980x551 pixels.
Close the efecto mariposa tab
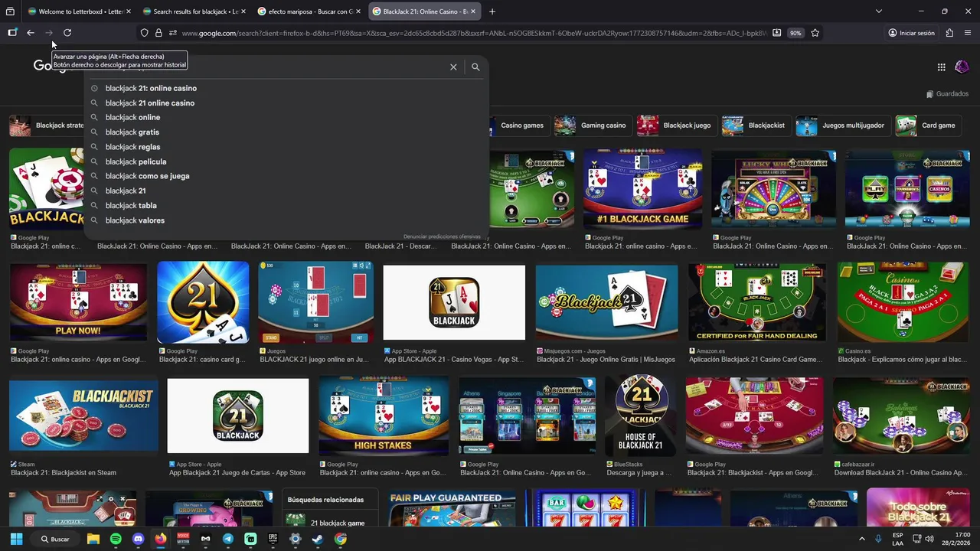click(360, 11)
